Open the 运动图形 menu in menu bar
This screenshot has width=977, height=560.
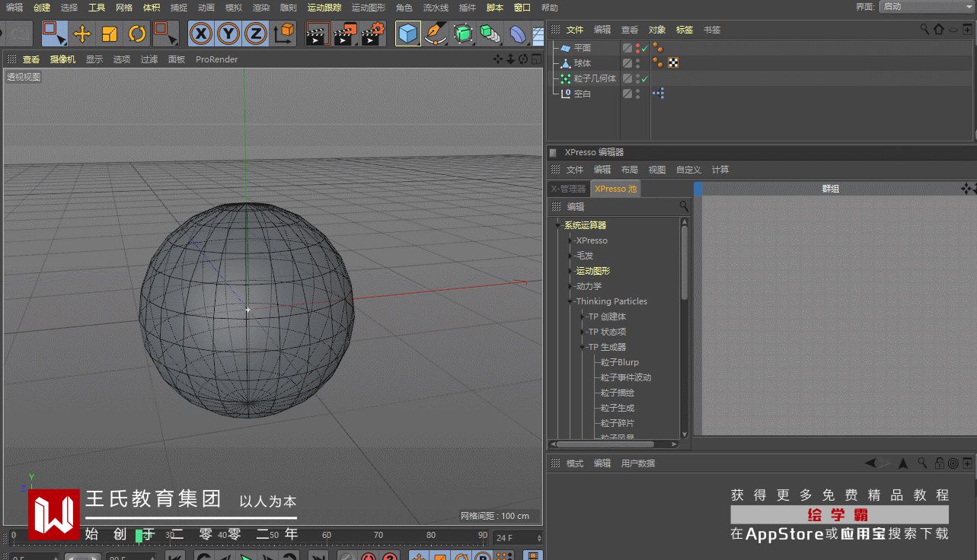[x=369, y=8]
